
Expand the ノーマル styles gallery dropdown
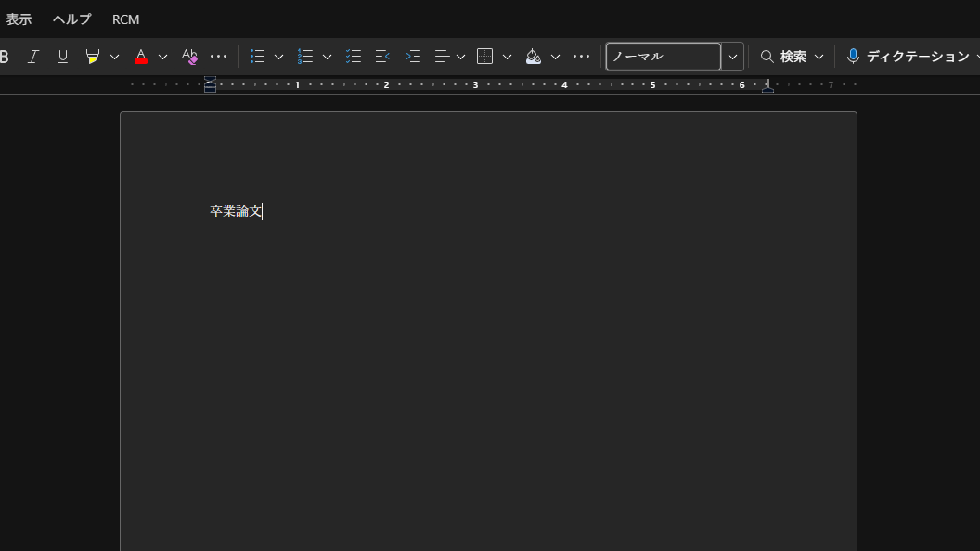(732, 57)
